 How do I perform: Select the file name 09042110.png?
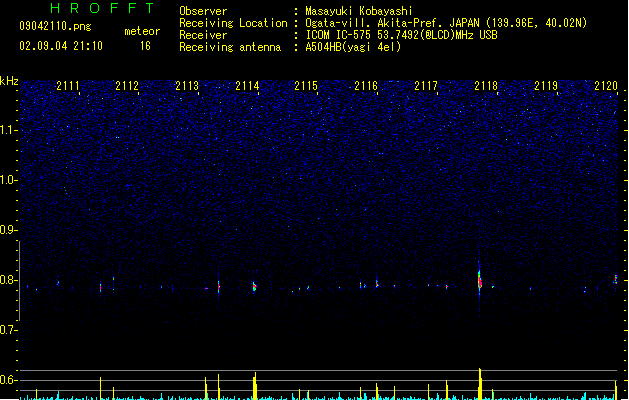[x=55, y=26]
